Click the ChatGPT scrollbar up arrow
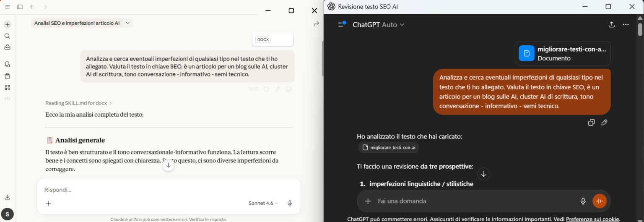The height and width of the screenshot is (222, 644). coord(640,18)
